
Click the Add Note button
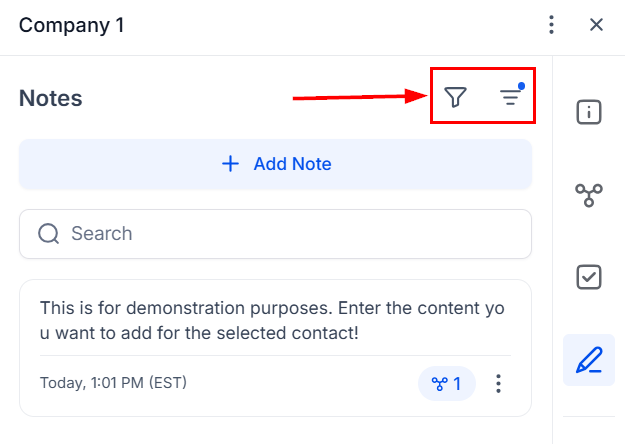276,164
